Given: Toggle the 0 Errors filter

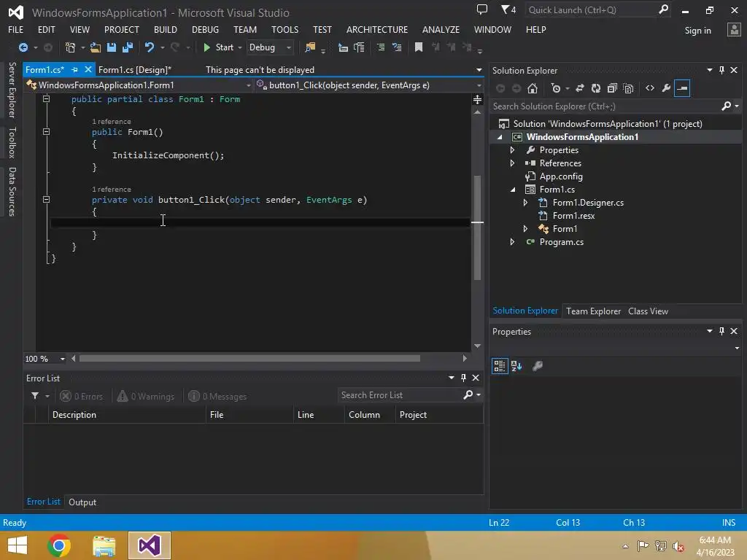Looking at the screenshot, I should point(82,396).
